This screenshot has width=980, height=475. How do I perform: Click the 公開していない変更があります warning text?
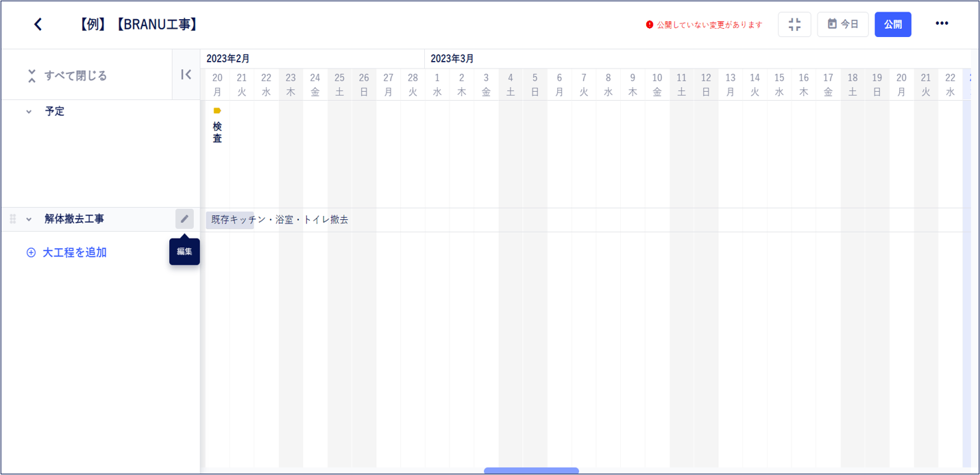point(709,25)
